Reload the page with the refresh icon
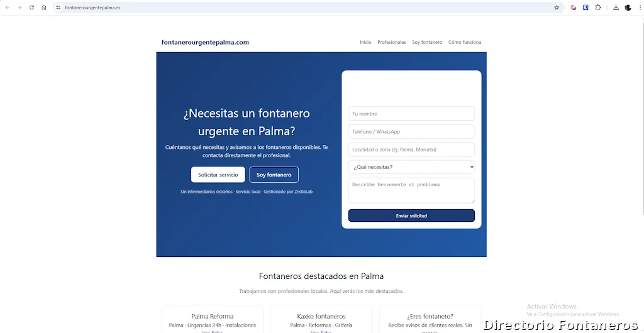Image resolution: width=644 pixels, height=333 pixels. 31,8
